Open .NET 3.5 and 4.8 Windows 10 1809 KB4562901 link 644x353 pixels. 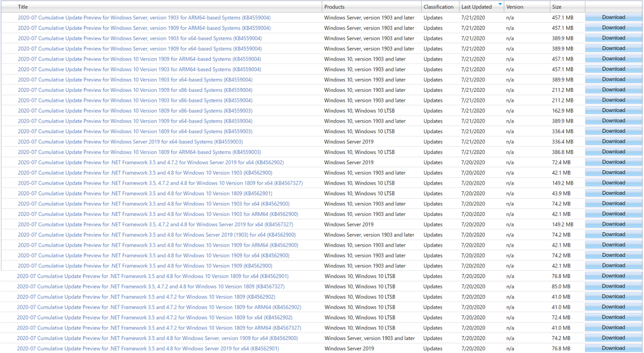145,193
